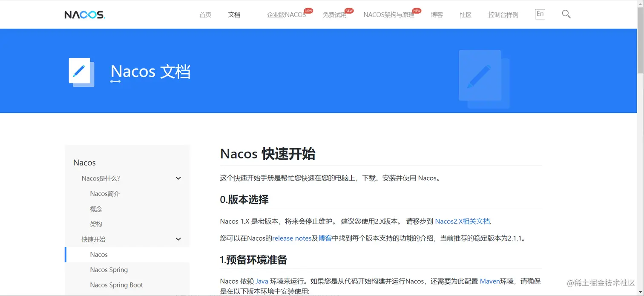Click the 1.预备环境准备 heading
This screenshot has height=296, width=644.
point(253,260)
